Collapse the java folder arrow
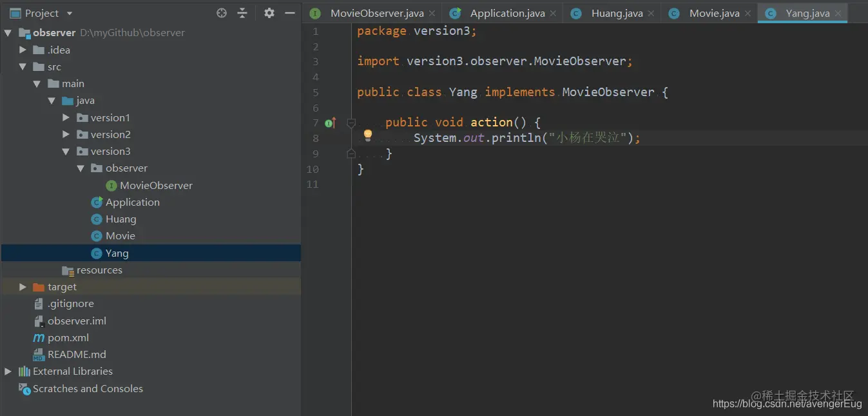This screenshot has height=416, width=868. tap(52, 101)
